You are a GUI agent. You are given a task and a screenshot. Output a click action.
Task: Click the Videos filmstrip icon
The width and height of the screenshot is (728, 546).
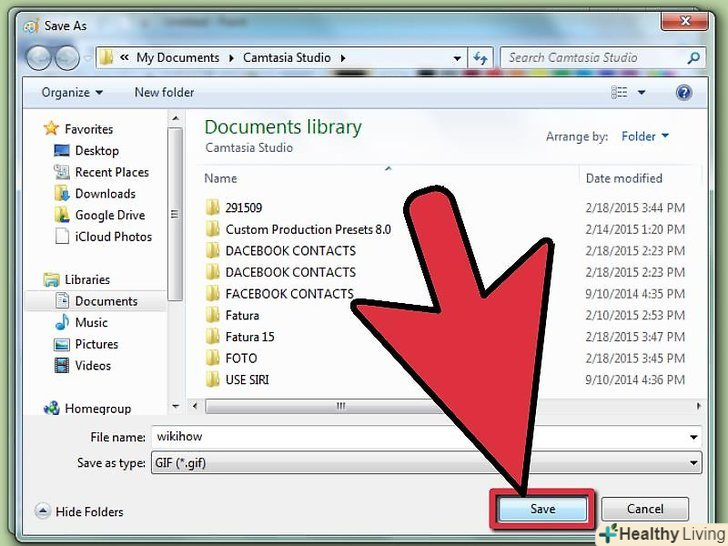click(x=62, y=365)
